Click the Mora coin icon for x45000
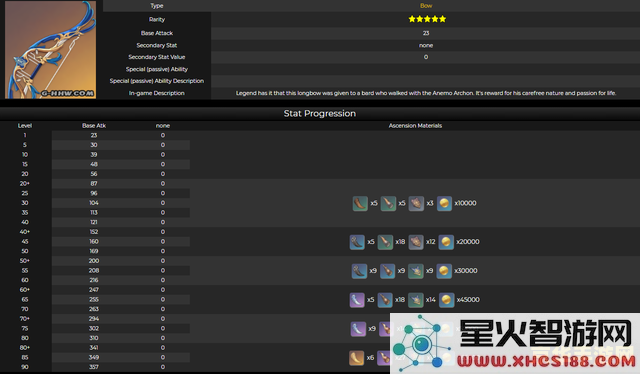The image size is (640, 374). click(446, 300)
